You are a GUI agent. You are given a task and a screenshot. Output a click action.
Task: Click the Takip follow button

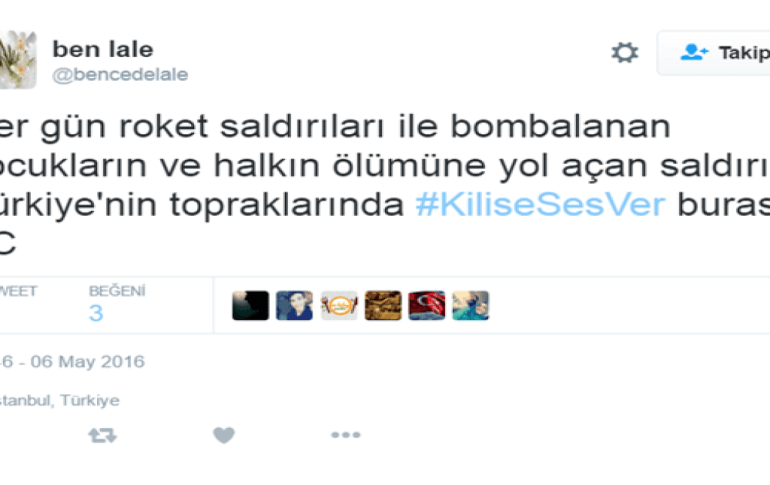(x=714, y=53)
